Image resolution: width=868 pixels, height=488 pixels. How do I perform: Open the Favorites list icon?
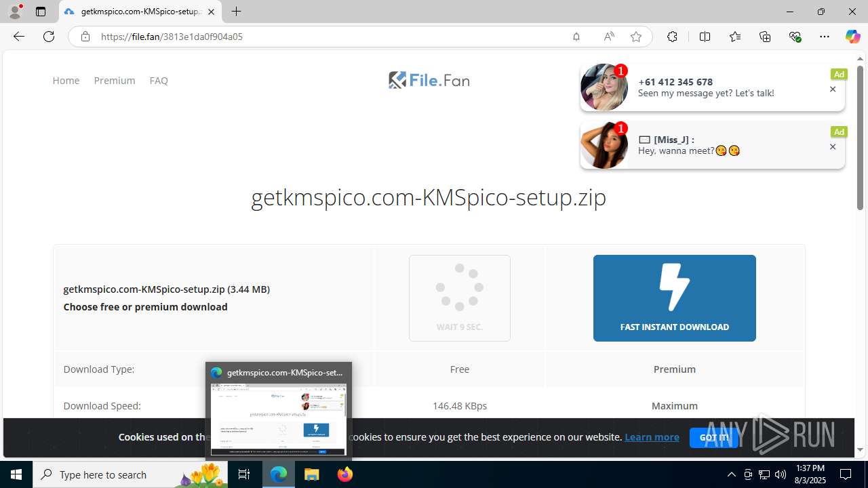click(x=735, y=37)
